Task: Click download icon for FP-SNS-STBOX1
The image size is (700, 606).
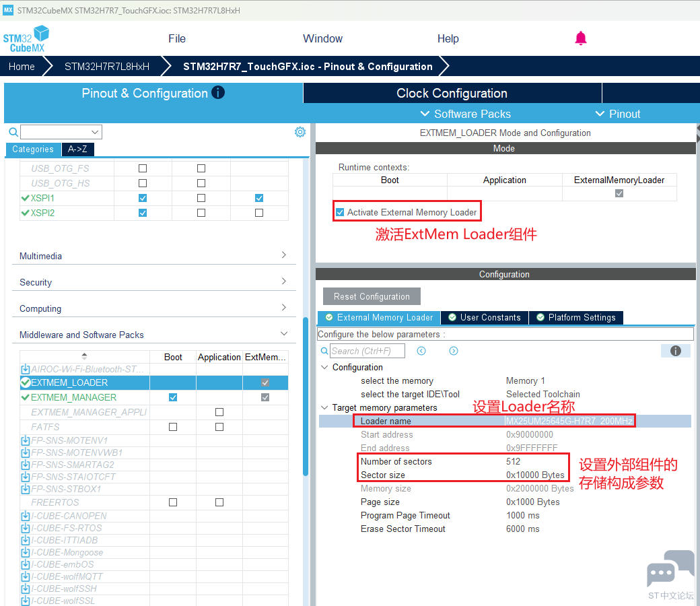Action: (x=26, y=489)
